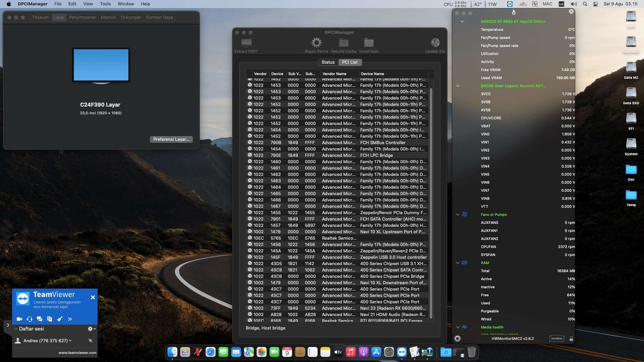Switch to the Status segment in DPCIManager

[328, 62]
